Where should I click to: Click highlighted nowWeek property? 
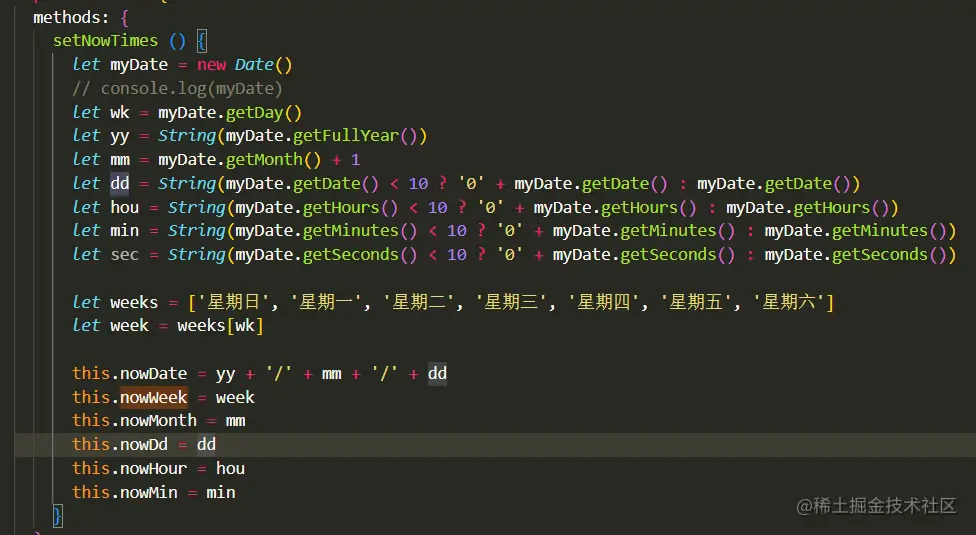coord(153,397)
